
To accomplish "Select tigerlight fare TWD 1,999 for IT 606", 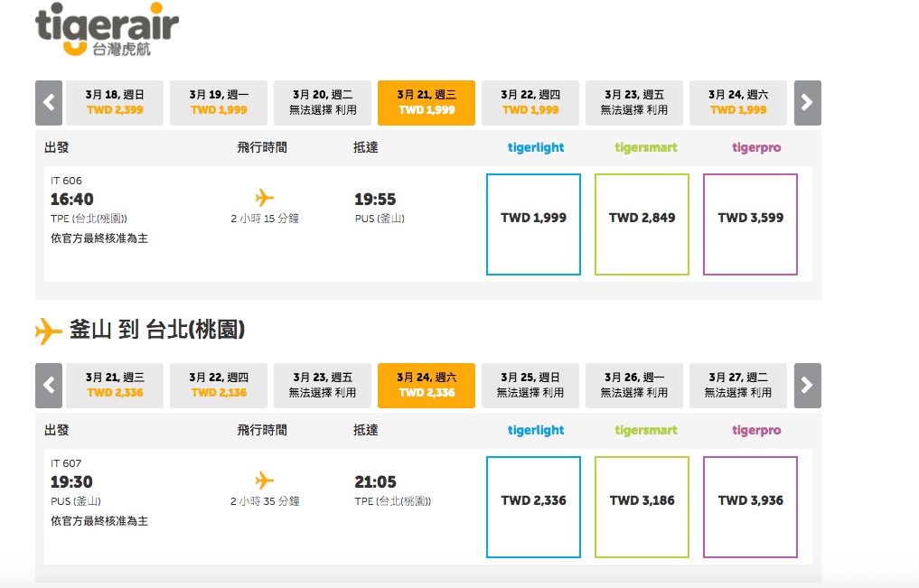I will [533, 224].
